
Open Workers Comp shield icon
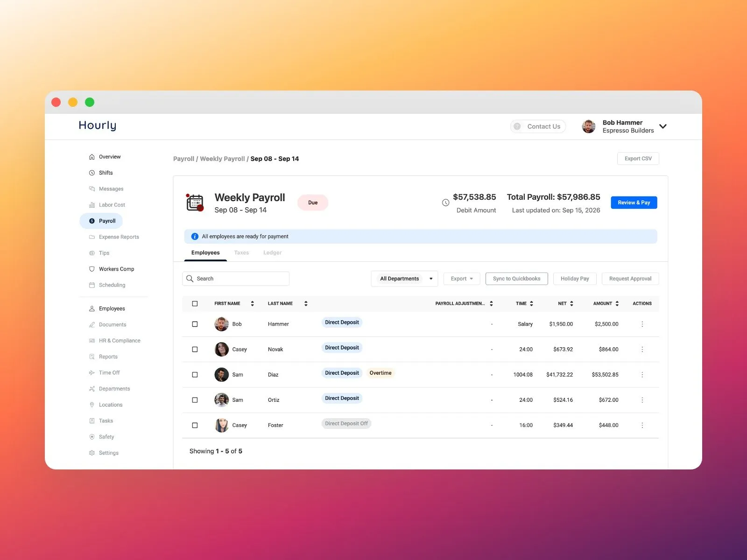coord(92,269)
